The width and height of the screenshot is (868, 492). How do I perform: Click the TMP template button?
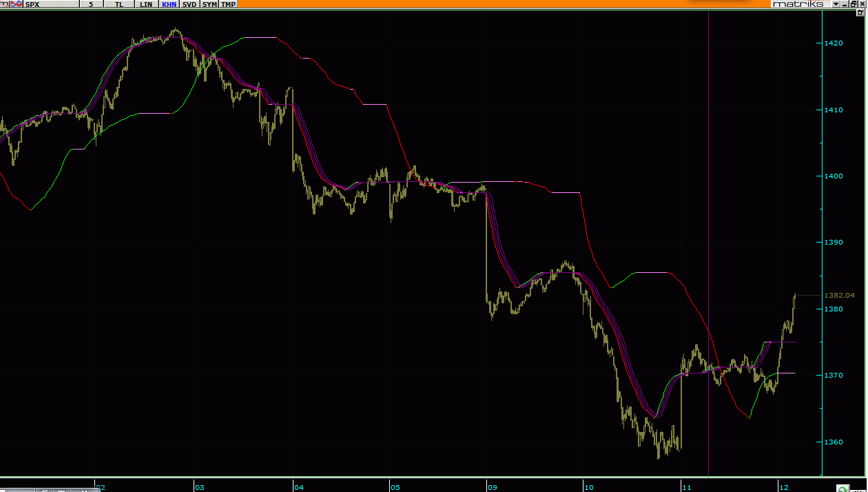point(228,4)
